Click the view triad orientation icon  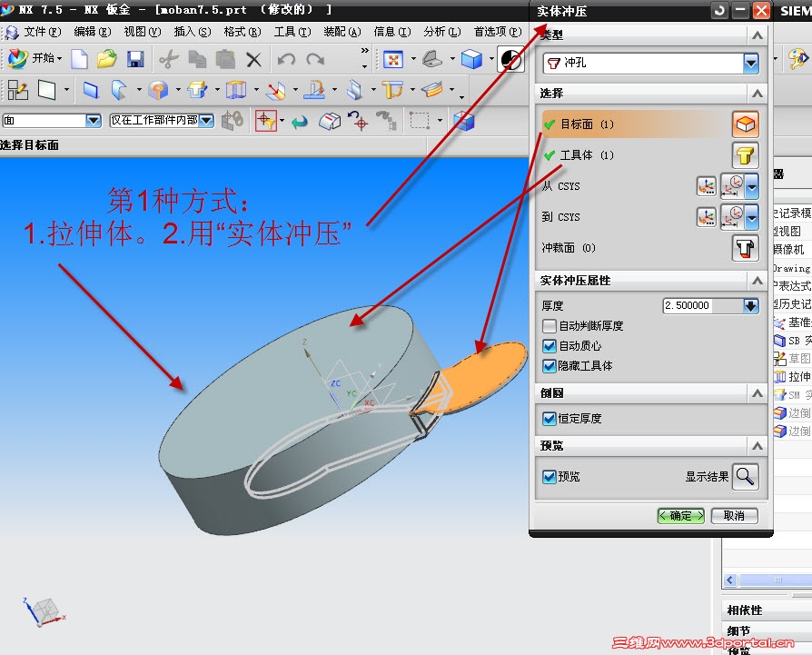click(44, 612)
